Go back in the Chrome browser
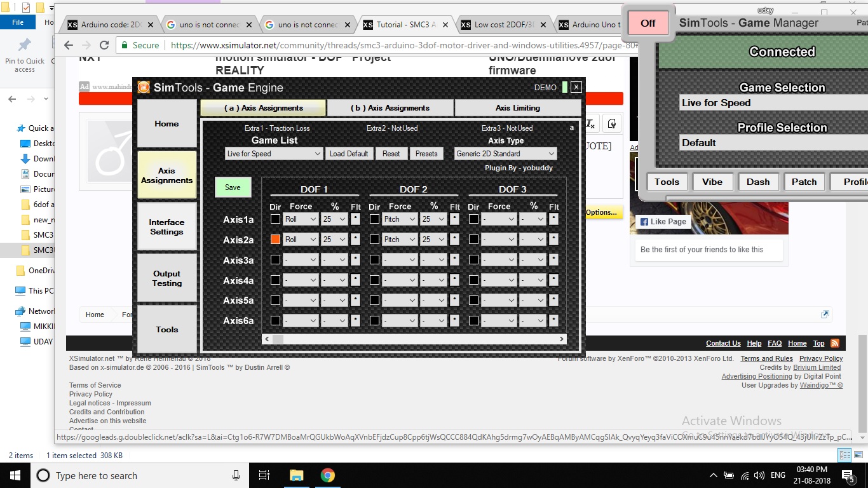This screenshot has height=488, width=868. click(x=69, y=45)
